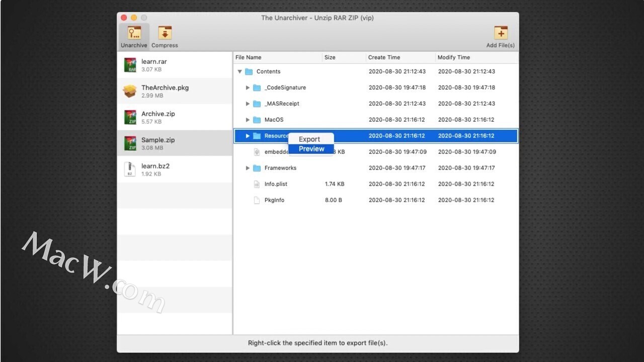
Task: Select the Archive.zip file icon
Action: pos(130,118)
